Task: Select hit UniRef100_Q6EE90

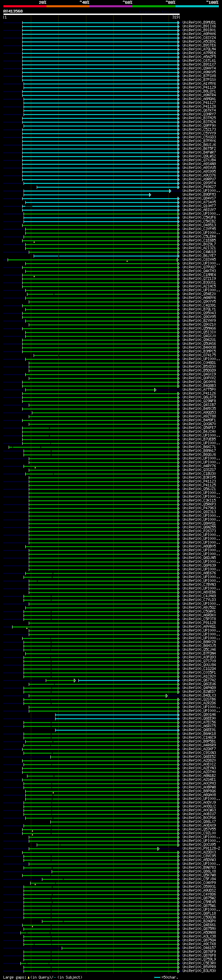Action: coord(199,718)
